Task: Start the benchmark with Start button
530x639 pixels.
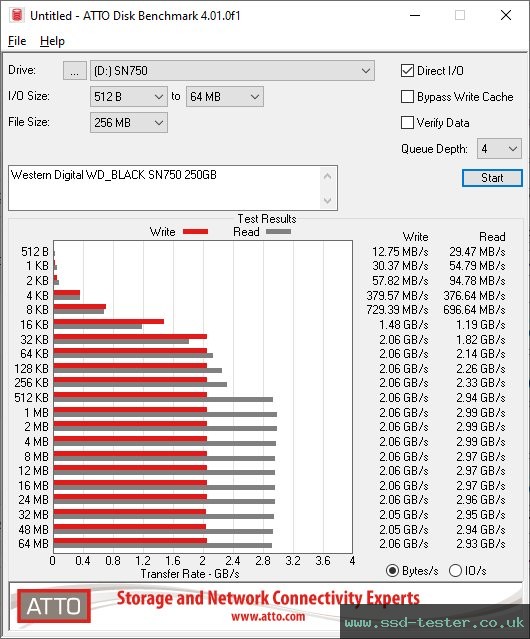Action: 492,178
